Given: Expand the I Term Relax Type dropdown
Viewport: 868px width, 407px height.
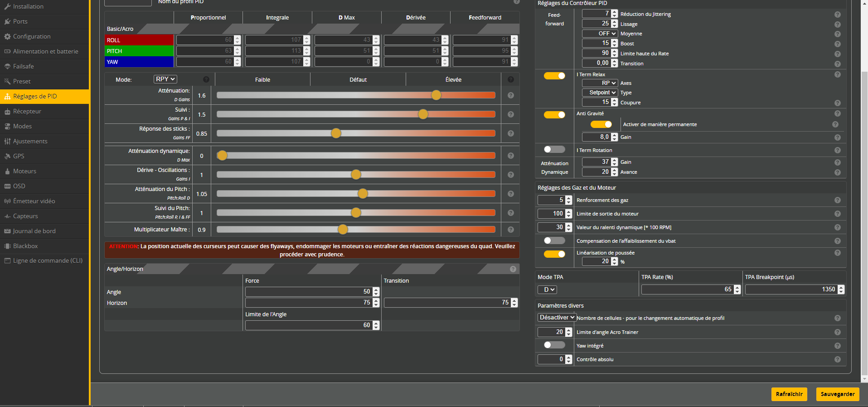Looking at the screenshot, I should click(x=600, y=93).
